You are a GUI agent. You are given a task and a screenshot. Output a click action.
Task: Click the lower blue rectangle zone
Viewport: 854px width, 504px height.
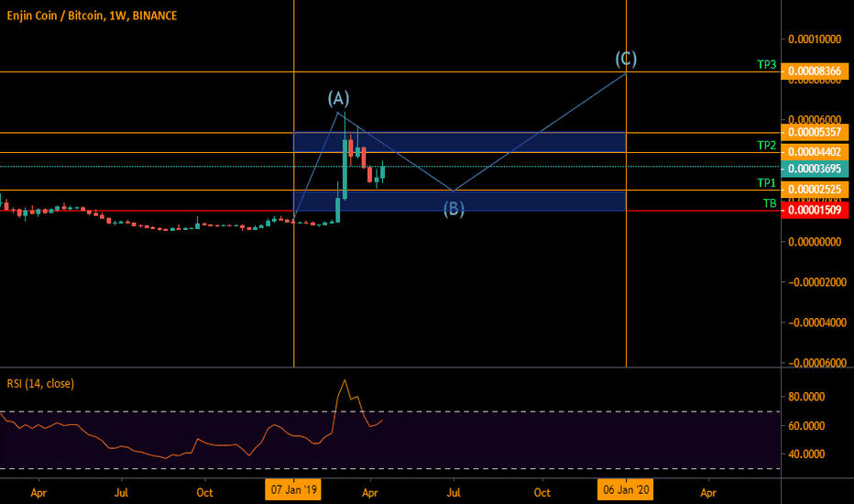(x=460, y=201)
